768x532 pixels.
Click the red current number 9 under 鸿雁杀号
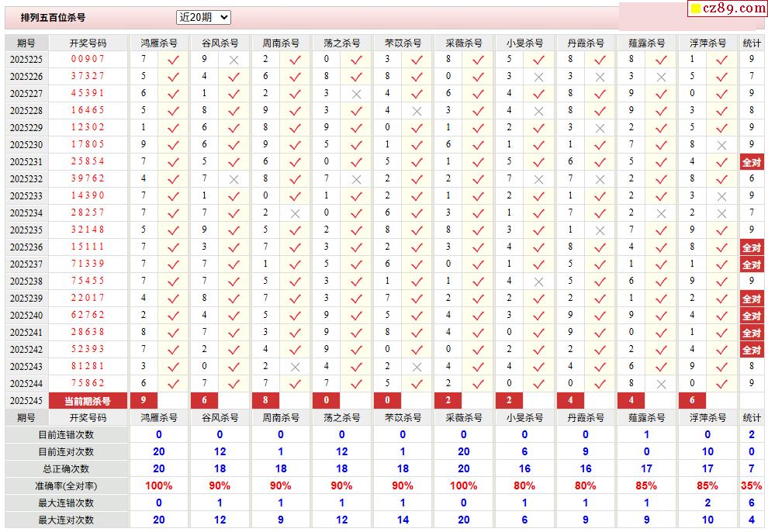click(x=144, y=400)
